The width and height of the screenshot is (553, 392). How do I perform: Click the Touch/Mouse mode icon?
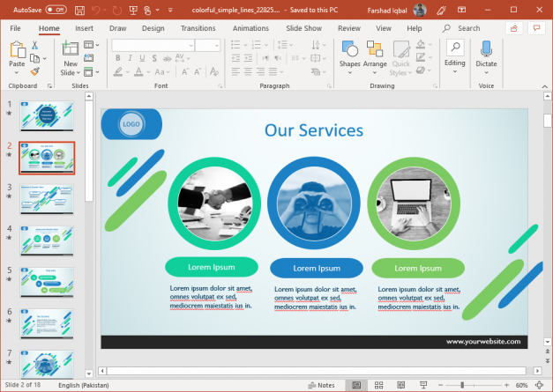coord(148,11)
